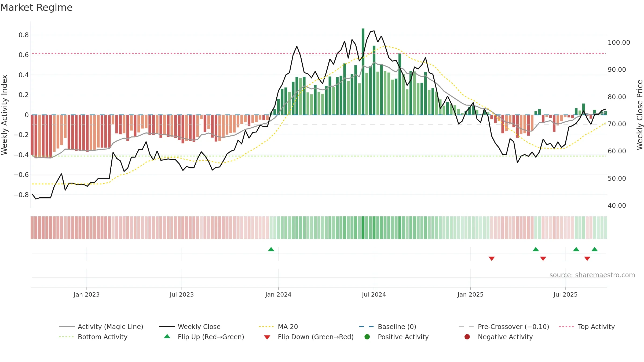644x362 pixels.
Task: Click the Weekly Activity Index axis title
Action: coord(5,115)
